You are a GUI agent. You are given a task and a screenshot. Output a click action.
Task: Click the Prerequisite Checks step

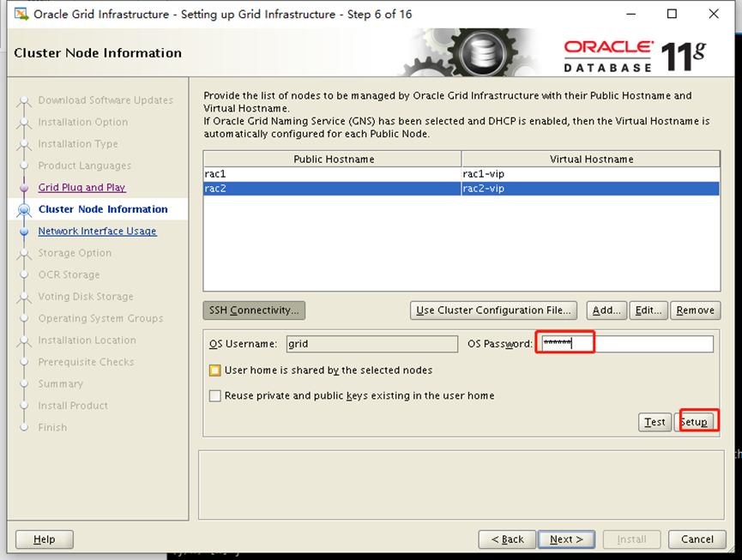tap(86, 362)
